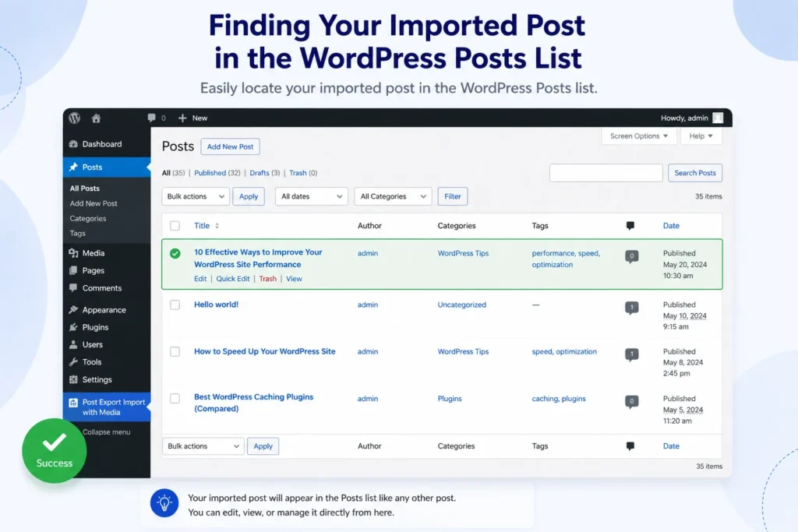Click the bottom Apply button
Viewport: 798px width, 532px height.
[263, 446]
